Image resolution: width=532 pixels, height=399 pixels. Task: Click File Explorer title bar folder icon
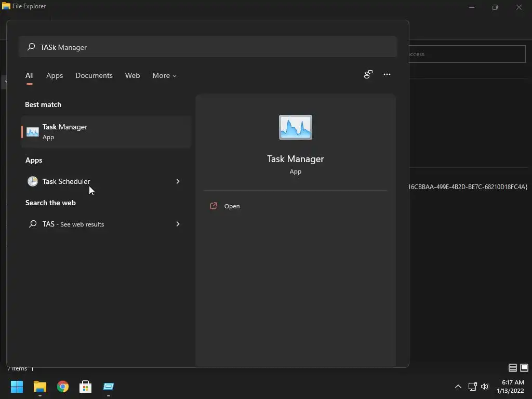point(6,6)
